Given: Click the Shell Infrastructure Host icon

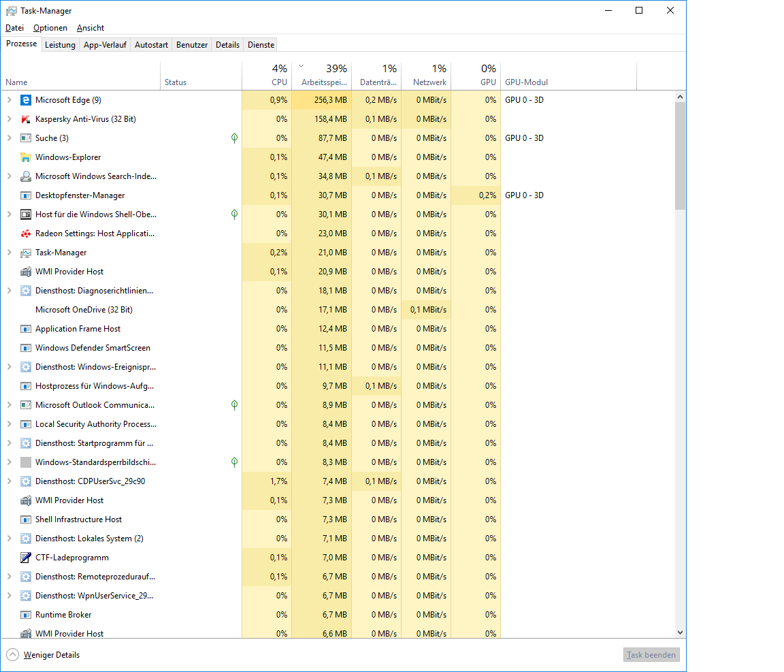Looking at the screenshot, I should [25, 519].
